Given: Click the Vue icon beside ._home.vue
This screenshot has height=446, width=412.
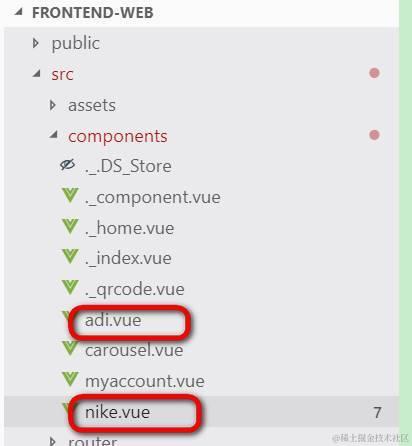Looking at the screenshot, I should pos(70,226).
